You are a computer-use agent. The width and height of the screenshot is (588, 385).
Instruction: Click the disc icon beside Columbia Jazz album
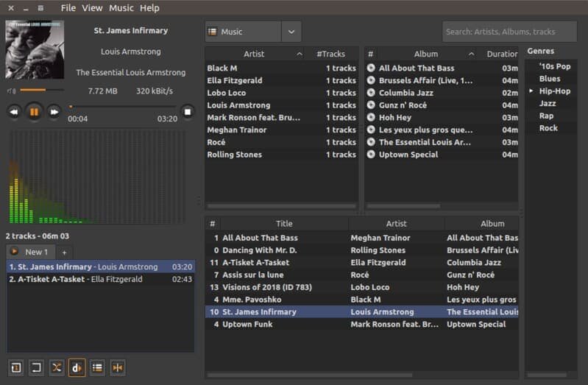point(371,93)
